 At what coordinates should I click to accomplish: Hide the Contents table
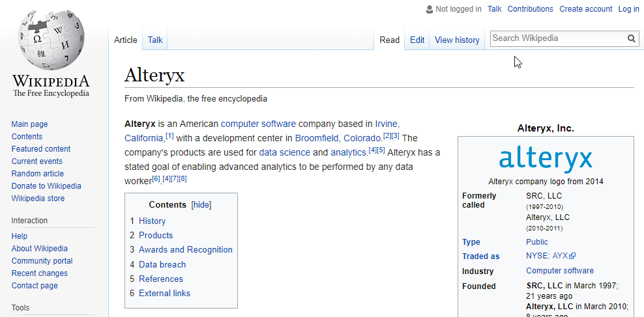(201, 204)
